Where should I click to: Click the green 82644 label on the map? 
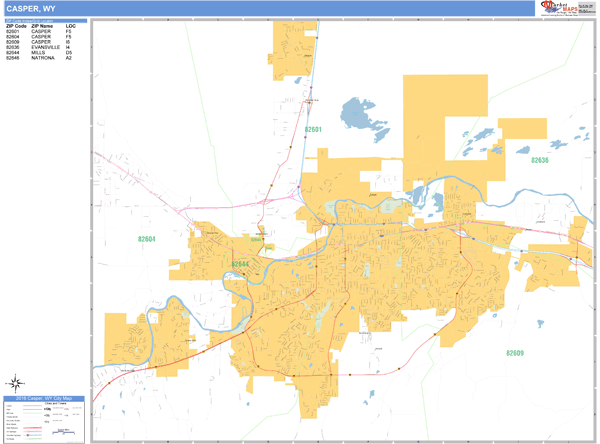pyautogui.click(x=241, y=265)
